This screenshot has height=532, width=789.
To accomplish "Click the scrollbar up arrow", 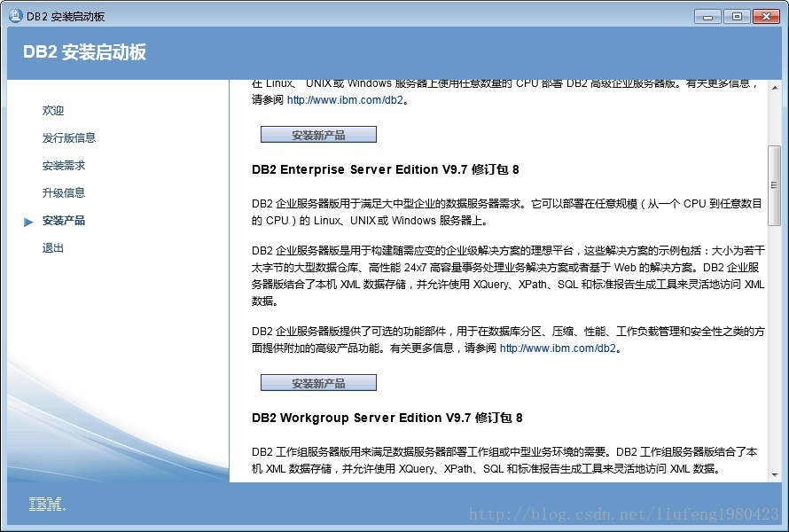I will pyautogui.click(x=775, y=88).
